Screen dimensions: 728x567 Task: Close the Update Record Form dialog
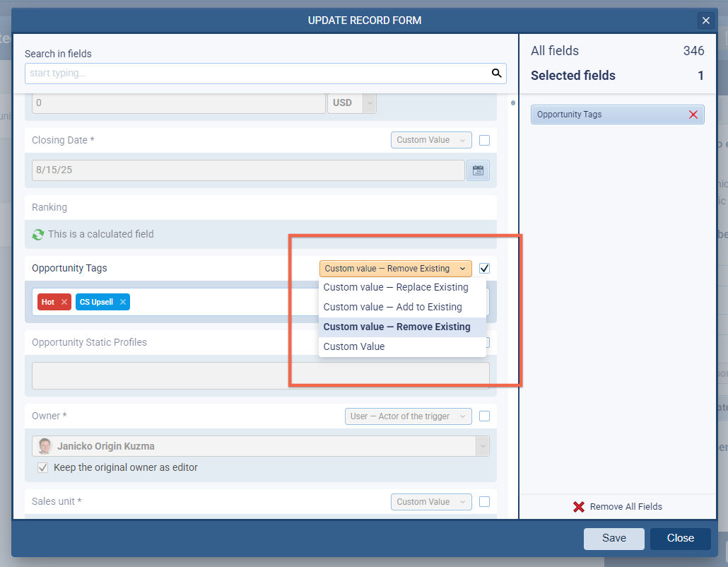[705, 21]
